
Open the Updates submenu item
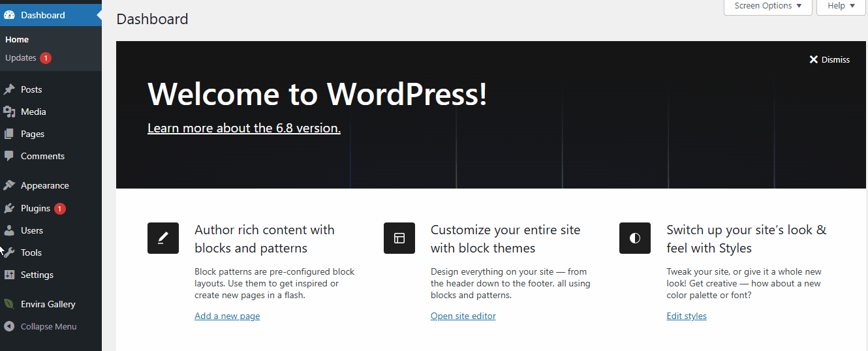[21, 58]
